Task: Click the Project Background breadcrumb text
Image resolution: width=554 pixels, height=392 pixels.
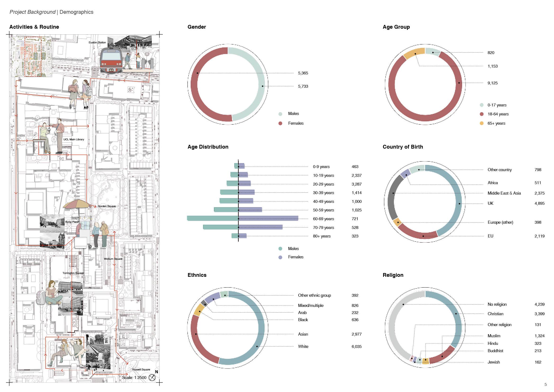Action: click(x=32, y=12)
